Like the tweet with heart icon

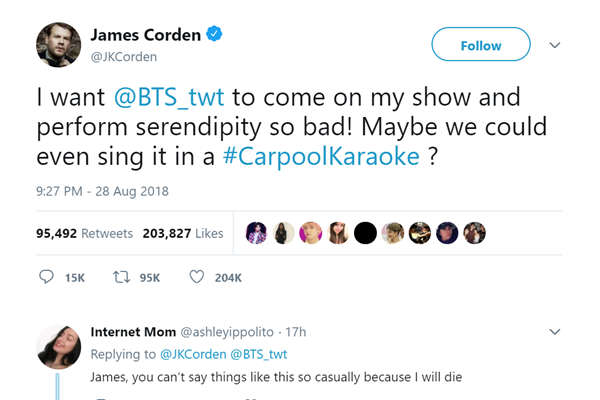click(x=196, y=277)
